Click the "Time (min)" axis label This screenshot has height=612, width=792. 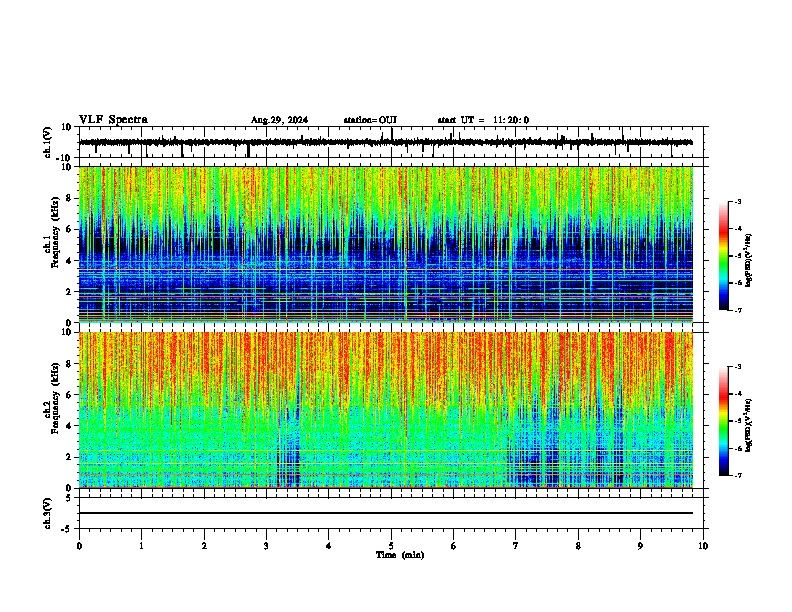[400, 555]
